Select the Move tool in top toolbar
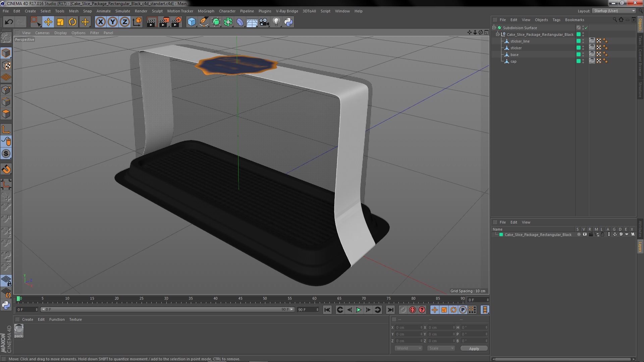Screen dimensions: 644x362 coord(48,22)
